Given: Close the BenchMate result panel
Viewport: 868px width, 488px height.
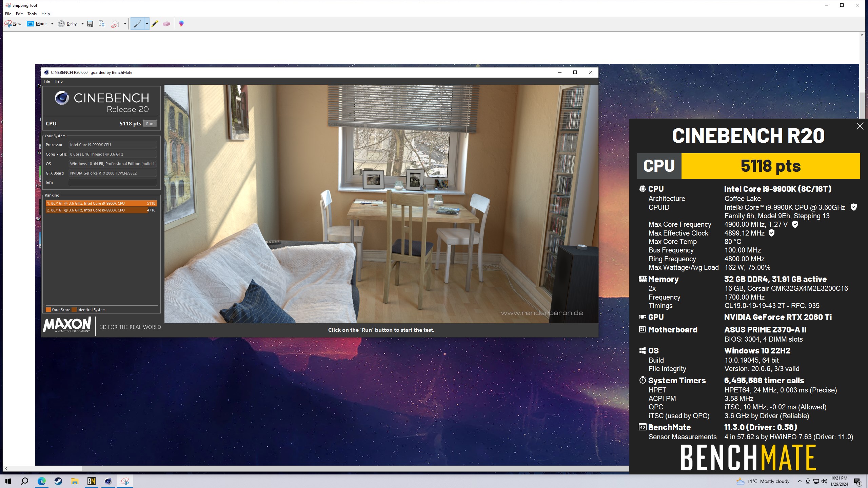Looking at the screenshot, I should tap(860, 126).
